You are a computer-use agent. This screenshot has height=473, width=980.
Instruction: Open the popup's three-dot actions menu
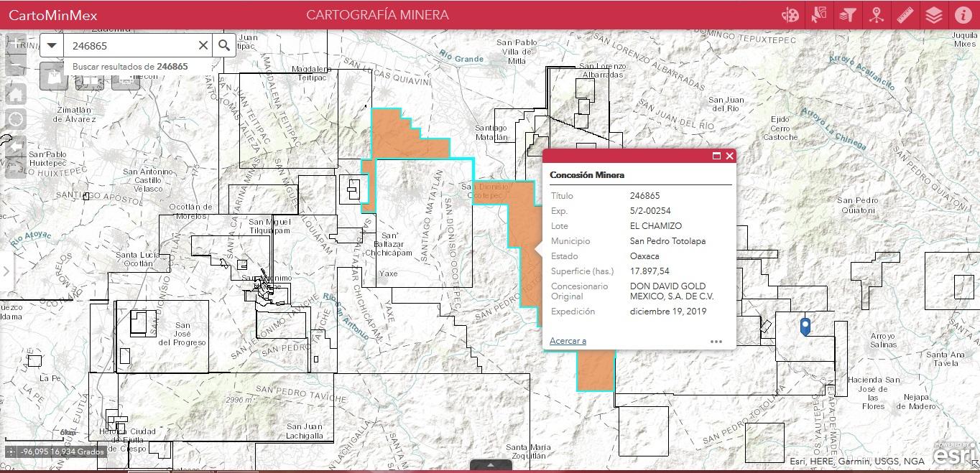pyautogui.click(x=716, y=341)
